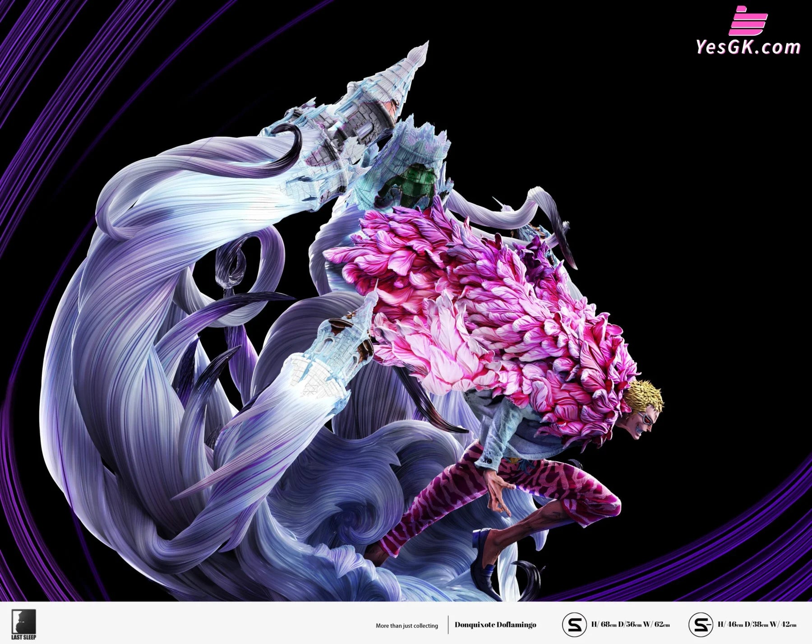Select the "Donquixote Doflamingo" title text
This screenshot has height=644, width=812.
point(495,625)
